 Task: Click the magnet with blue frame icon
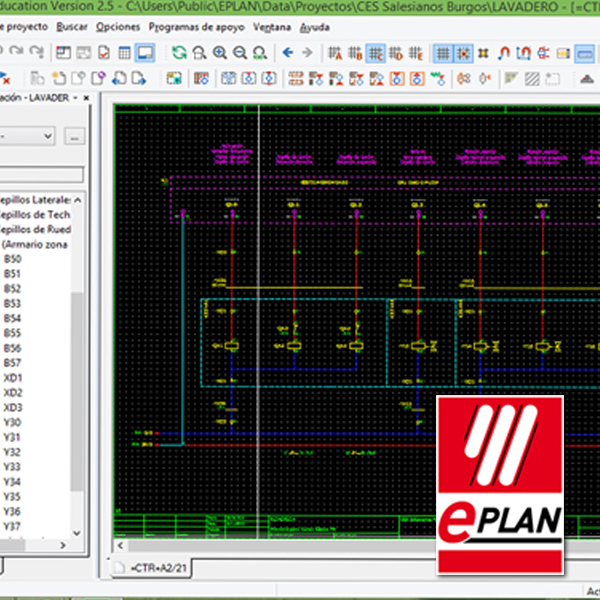pyautogui.click(x=523, y=53)
